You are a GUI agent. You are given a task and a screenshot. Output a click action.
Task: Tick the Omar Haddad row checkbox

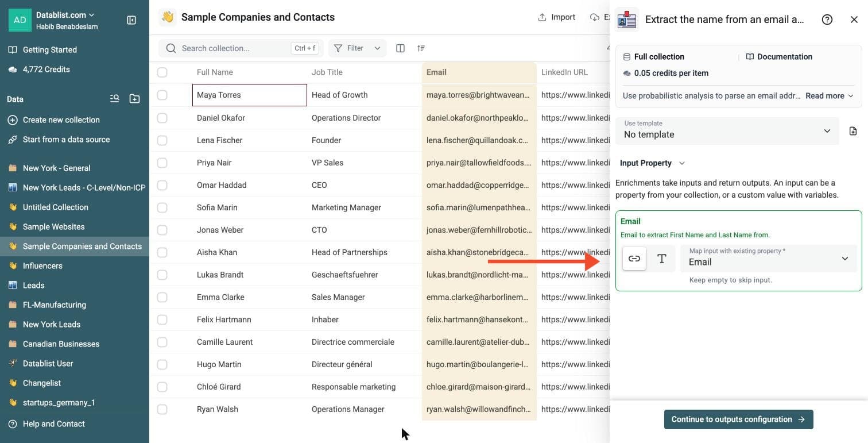[x=162, y=185]
